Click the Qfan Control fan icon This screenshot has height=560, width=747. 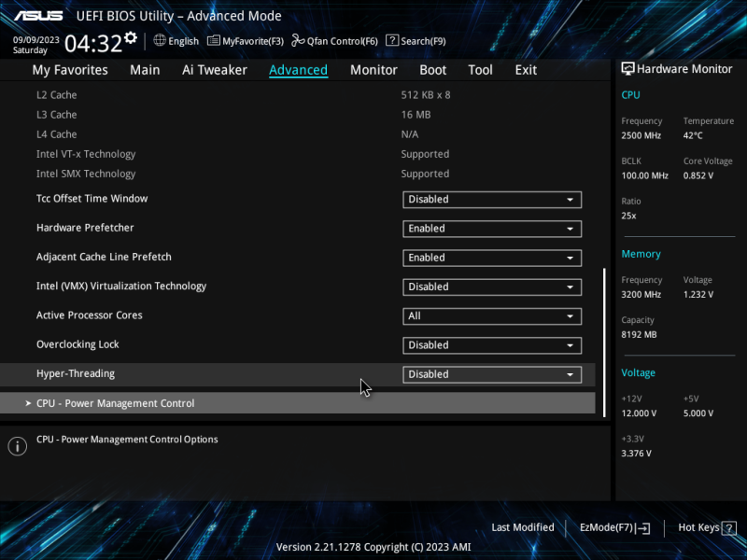298,40
